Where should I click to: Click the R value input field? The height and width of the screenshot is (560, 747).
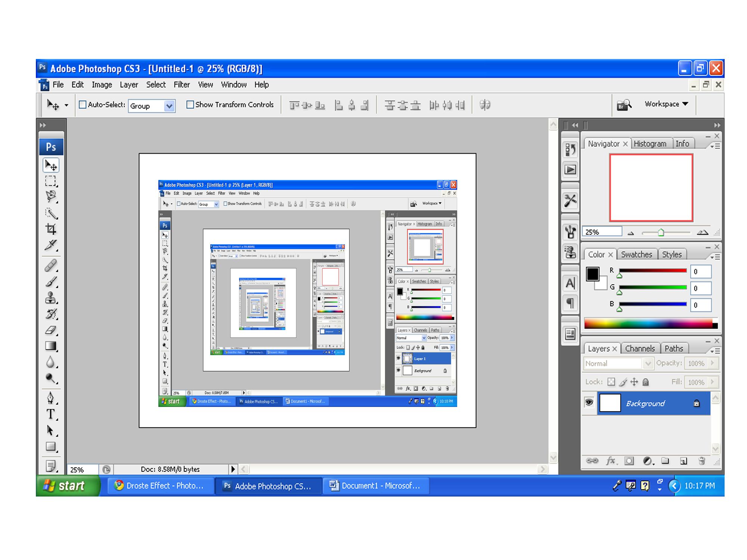(x=701, y=272)
